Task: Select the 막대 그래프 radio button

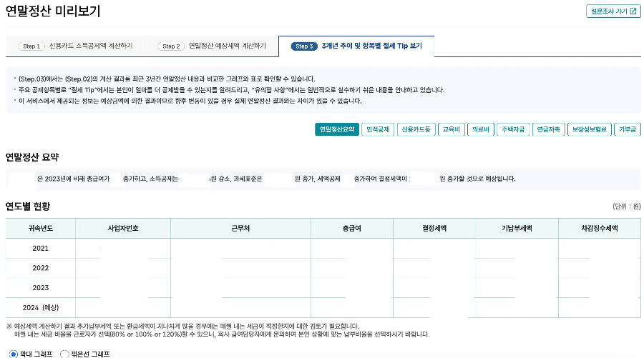Action: pyautogui.click(x=14, y=354)
